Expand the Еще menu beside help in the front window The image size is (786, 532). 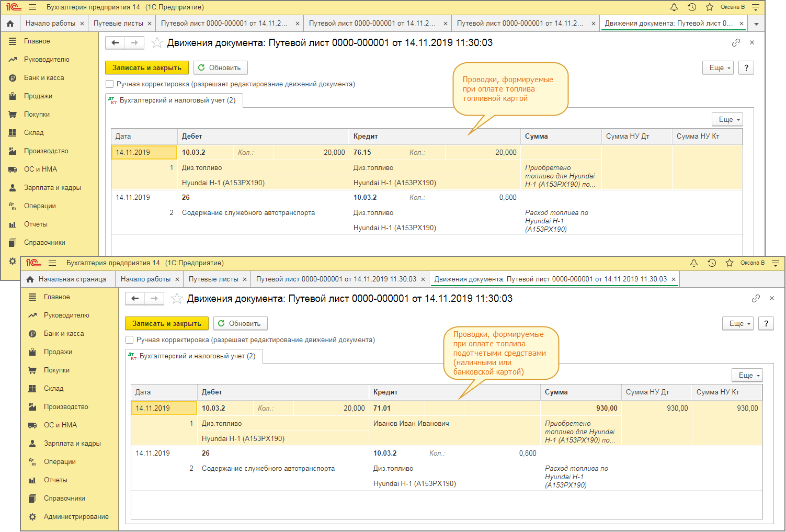738,323
